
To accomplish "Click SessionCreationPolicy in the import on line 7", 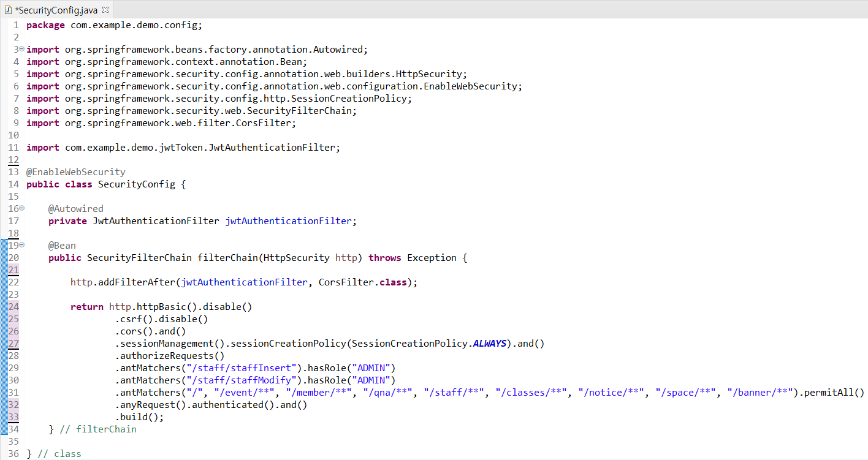I will coord(349,99).
